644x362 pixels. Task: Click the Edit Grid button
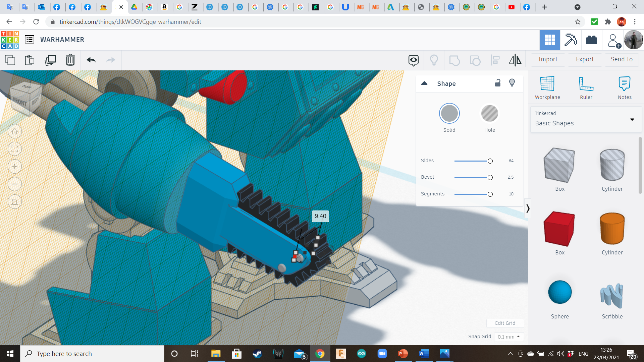pyautogui.click(x=505, y=323)
